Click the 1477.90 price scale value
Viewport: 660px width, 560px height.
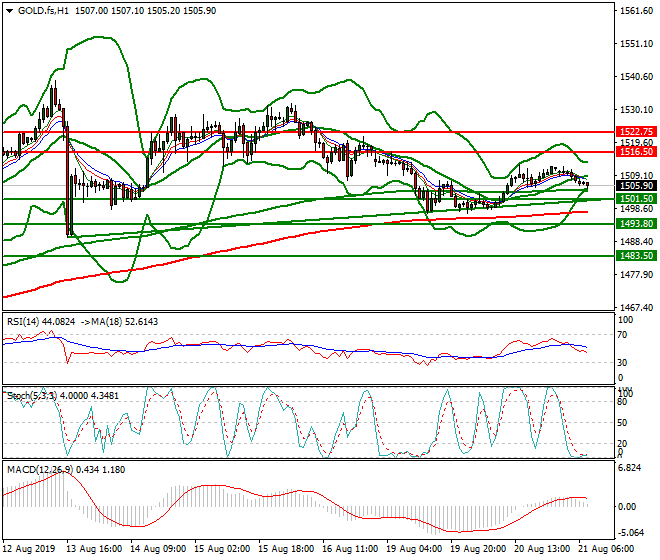[x=636, y=275]
